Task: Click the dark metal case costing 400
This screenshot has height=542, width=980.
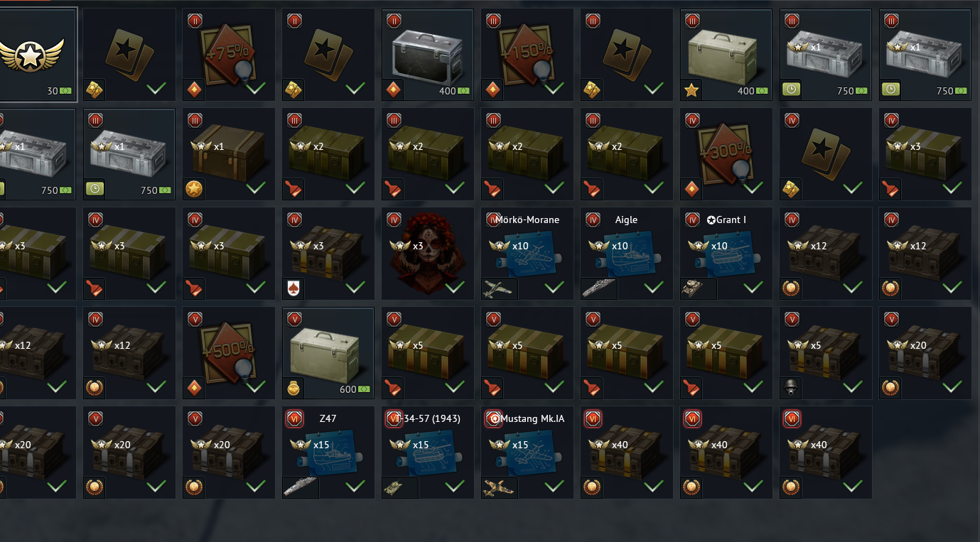Action: point(428,55)
